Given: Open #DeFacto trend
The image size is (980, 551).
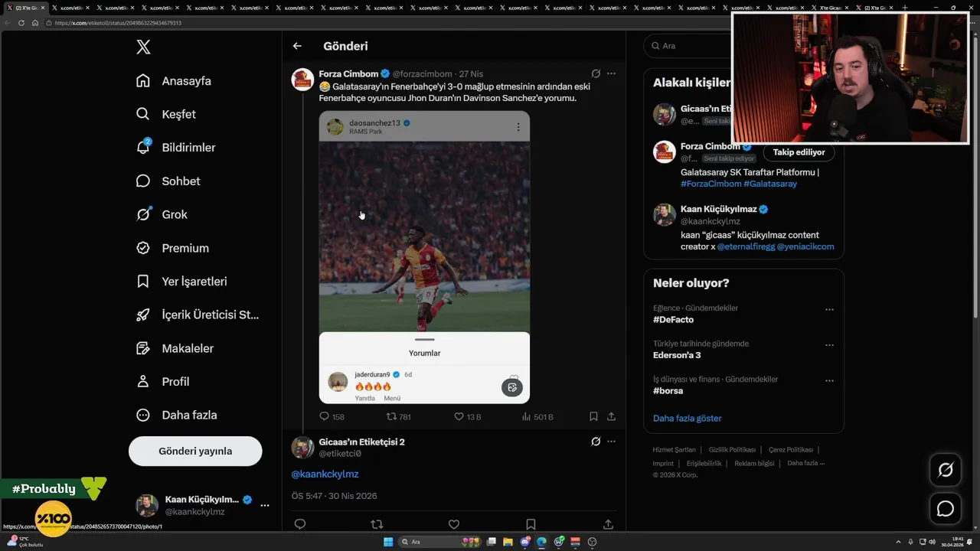Looking at the screenshot, I should [674, 320].
